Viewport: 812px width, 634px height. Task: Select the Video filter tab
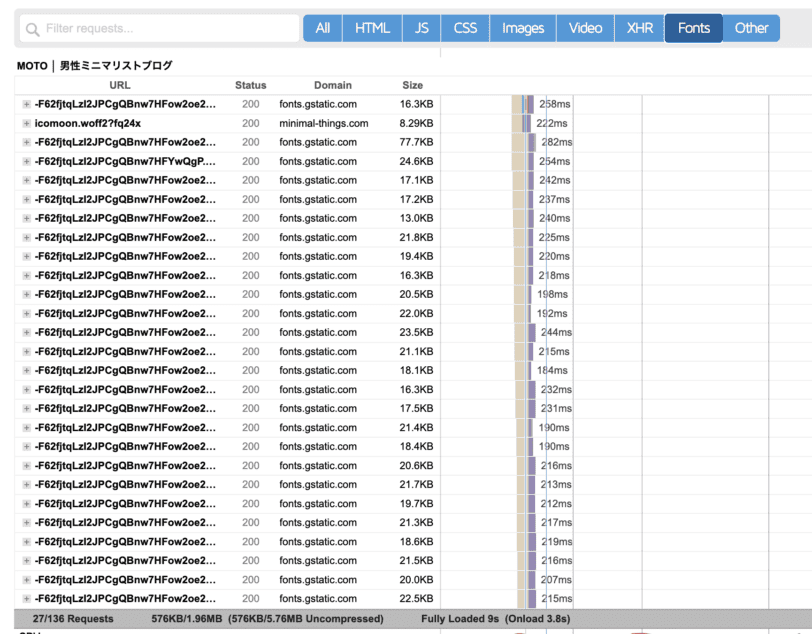(x=585, y=28)
